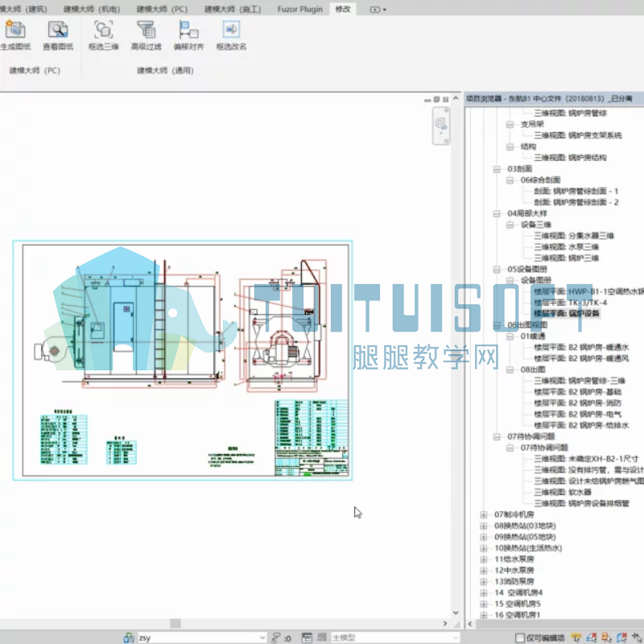Image resolution: width=644 pixels, height=644 pixels.
Task: Open 剖面: 锅炉房管综剖面 - 1 view
Action: (576, 191)
